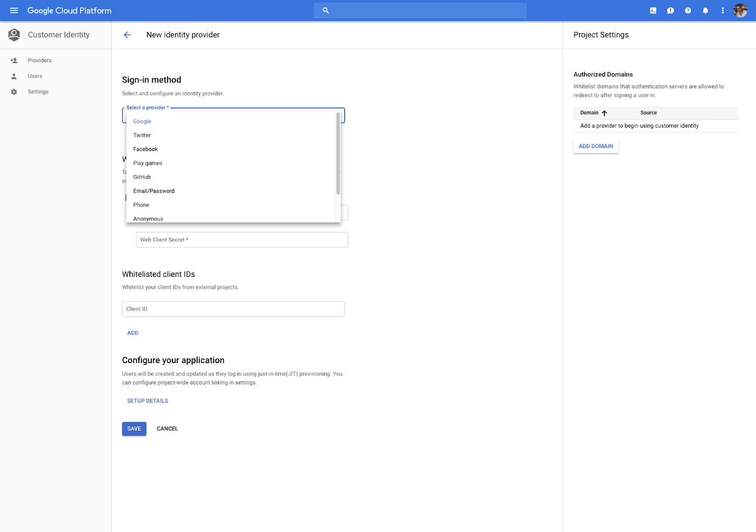The width and height of the screenshot is (756, 532).
Task: Open the hamburger navigation menu
Action: [x=14, y=10]
